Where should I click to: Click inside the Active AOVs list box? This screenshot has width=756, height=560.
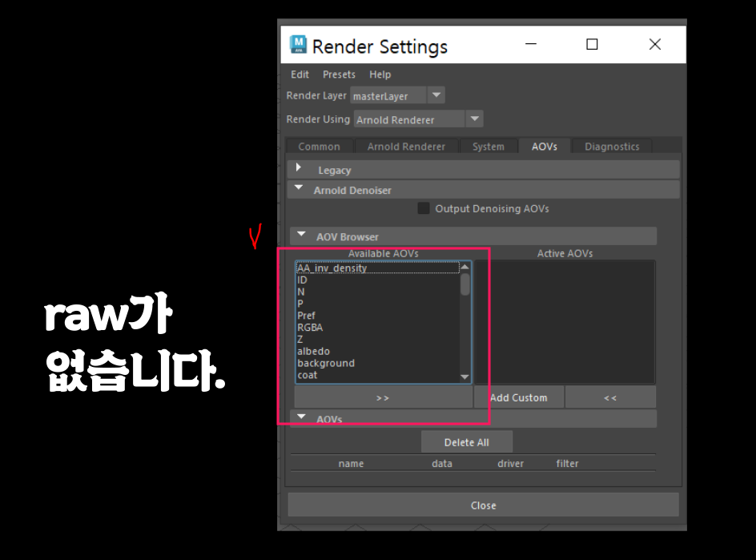pyautogui.click(x=565, y=322)
